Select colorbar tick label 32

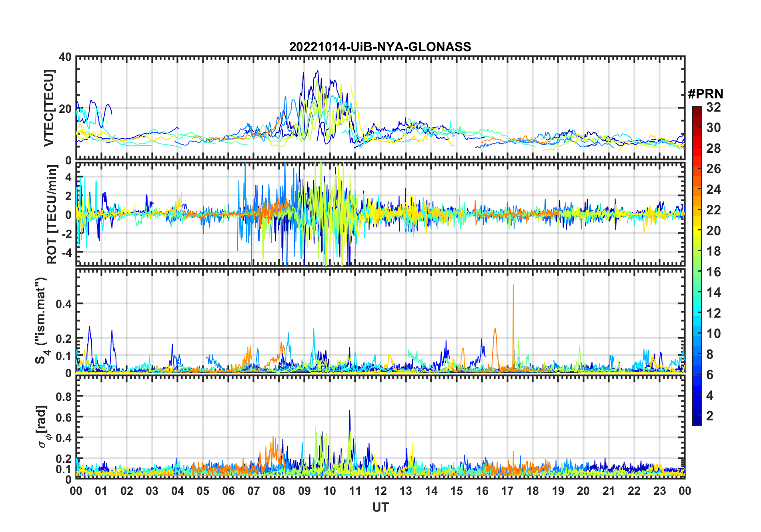(x=713, y=107)
